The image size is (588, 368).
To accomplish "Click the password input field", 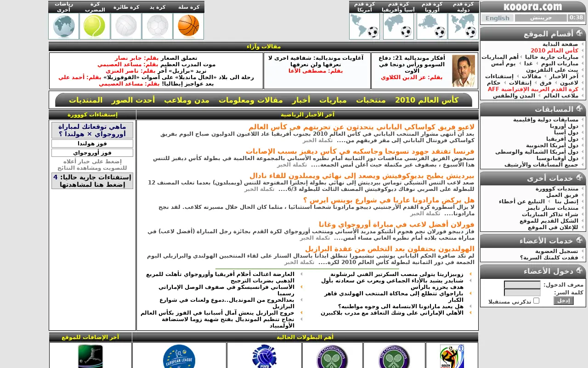I will pos(522,293).
